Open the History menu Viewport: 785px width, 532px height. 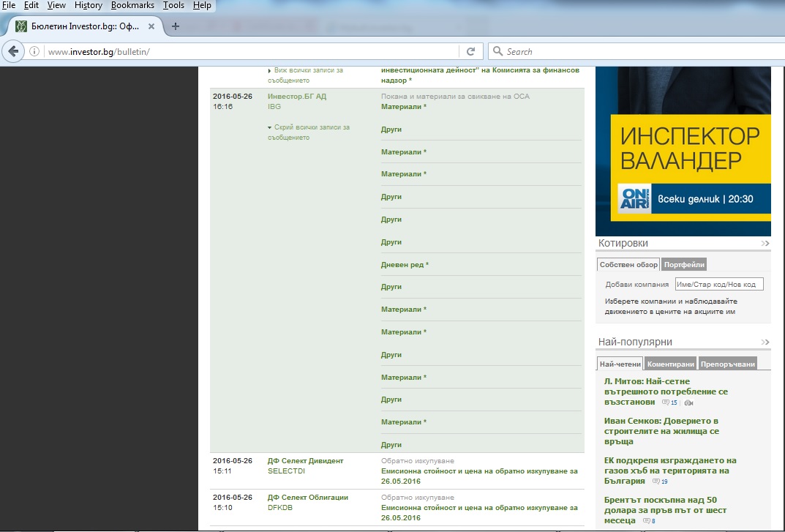tap(88, 5)
